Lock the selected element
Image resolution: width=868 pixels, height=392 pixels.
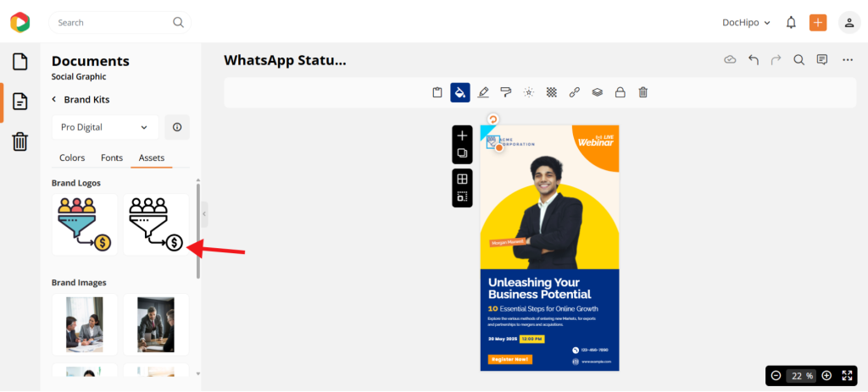click(620, 92)
